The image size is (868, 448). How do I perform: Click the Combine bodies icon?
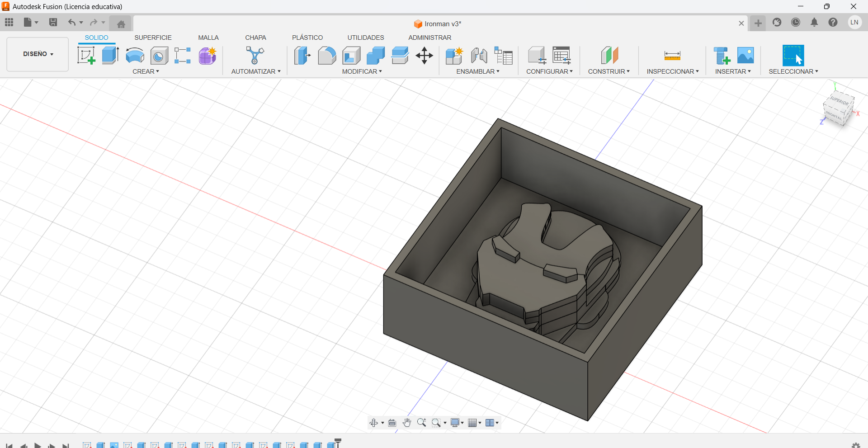click(376, 56)
